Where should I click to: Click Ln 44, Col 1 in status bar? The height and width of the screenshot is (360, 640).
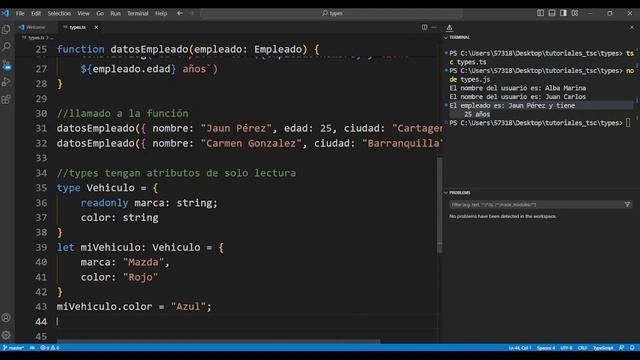(520, 348)
